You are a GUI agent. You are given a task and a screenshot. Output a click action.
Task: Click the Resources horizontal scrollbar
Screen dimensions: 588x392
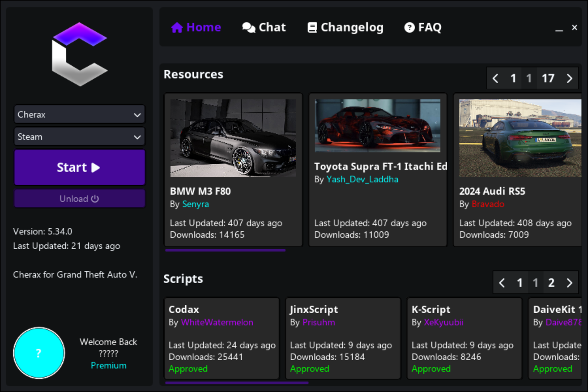click(225, 250)
